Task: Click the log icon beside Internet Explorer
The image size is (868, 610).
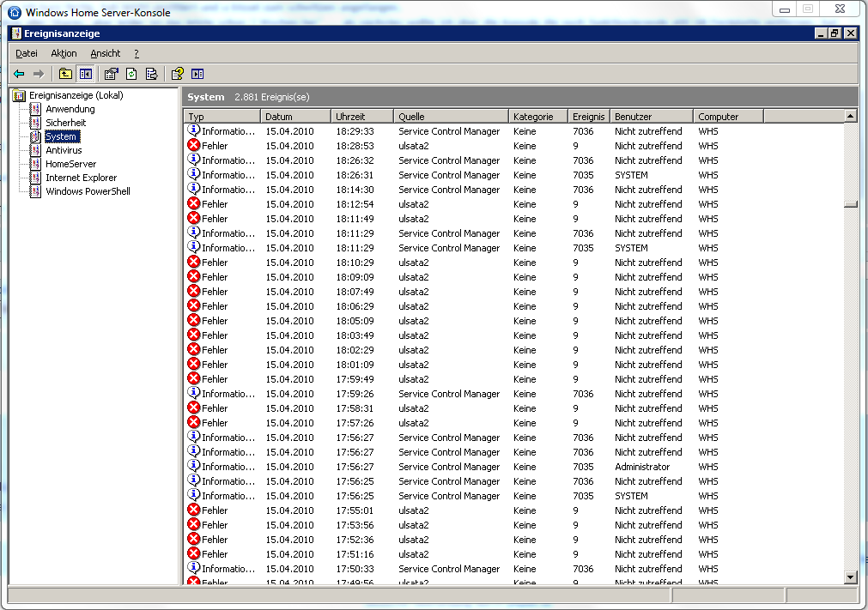Action: (35, 178)
